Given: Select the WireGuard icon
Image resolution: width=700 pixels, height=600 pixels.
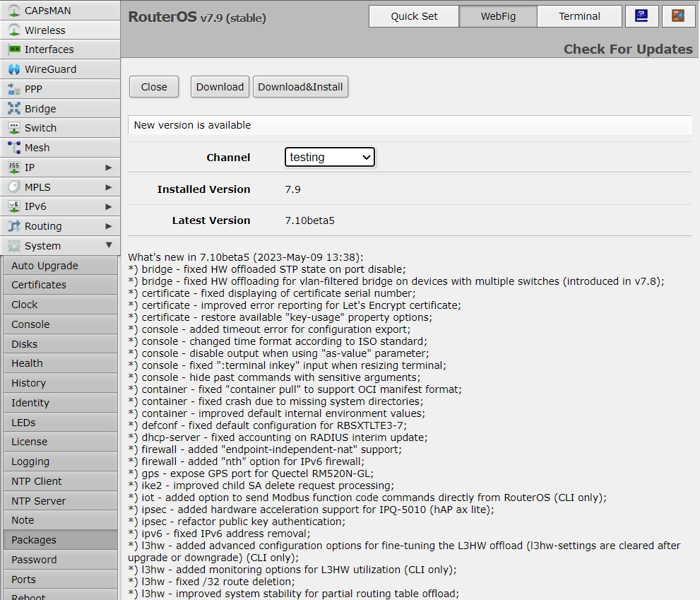Looking at the screenshot, I should 13,69.
